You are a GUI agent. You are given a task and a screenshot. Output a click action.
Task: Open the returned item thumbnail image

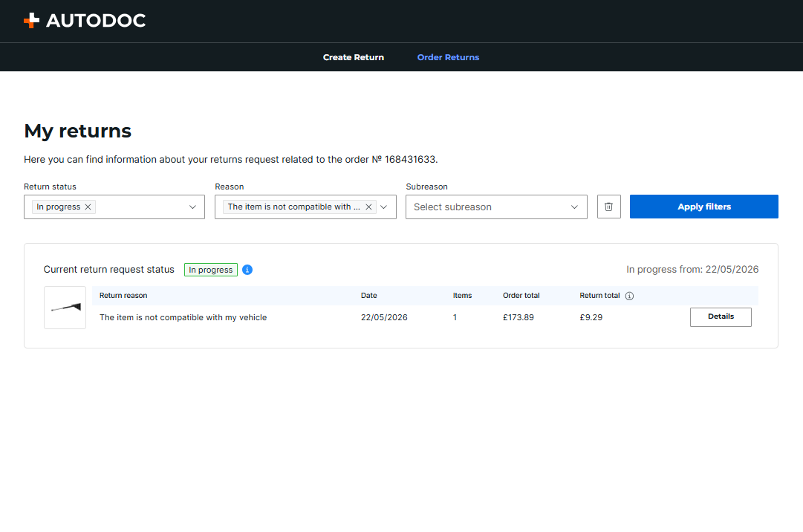(x=65, y=307)
